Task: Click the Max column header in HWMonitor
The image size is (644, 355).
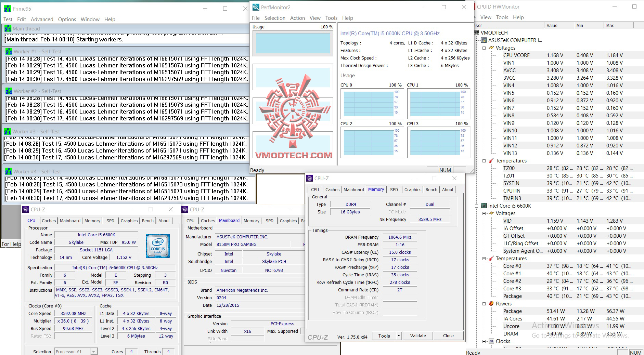Action: 619,25
